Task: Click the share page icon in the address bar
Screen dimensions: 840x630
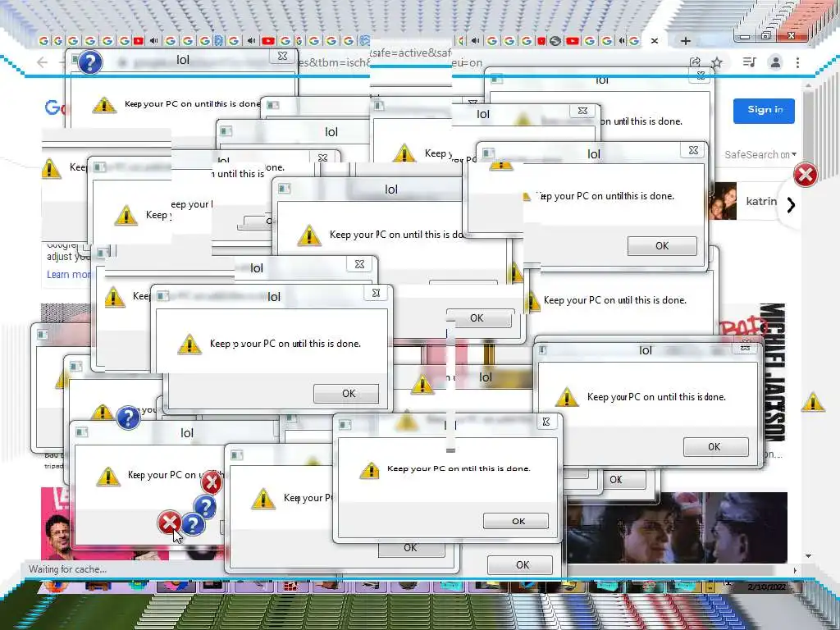Action: click(696, 62)
